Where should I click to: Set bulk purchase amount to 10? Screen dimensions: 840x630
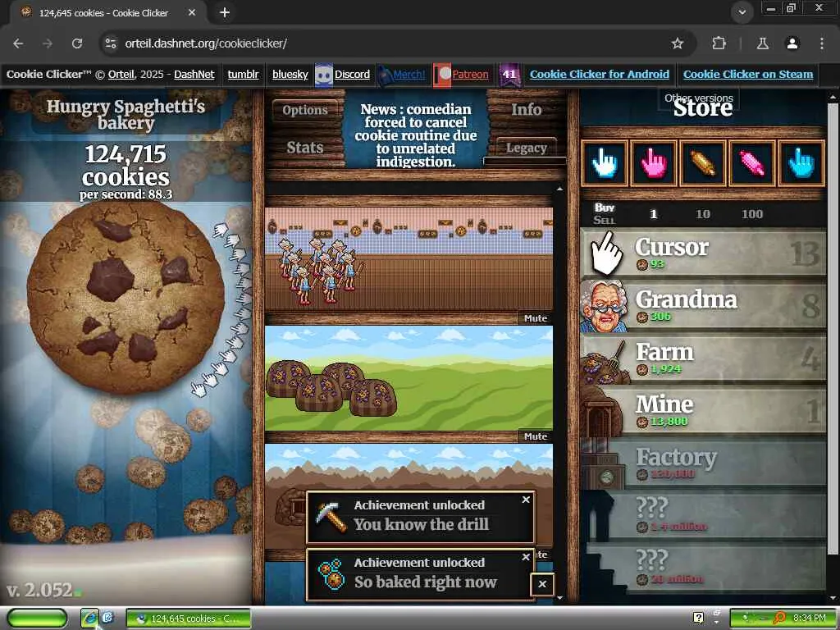click(702, 214)
